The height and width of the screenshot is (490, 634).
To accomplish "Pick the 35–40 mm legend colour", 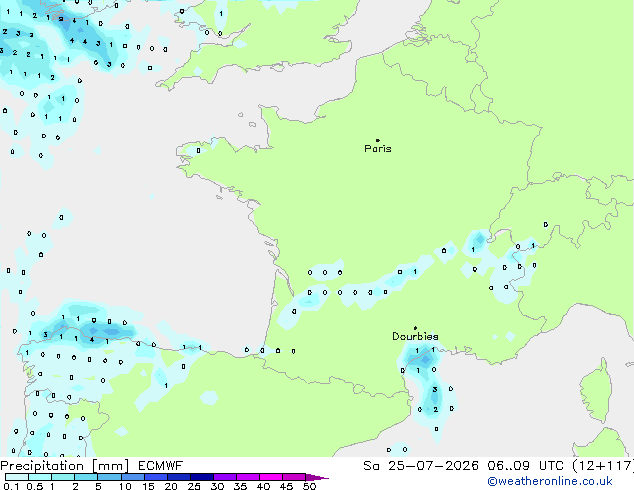I will [248, 477].
